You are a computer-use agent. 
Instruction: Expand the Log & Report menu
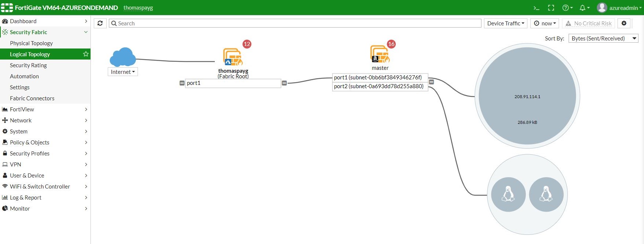click(x=45, y=197)
